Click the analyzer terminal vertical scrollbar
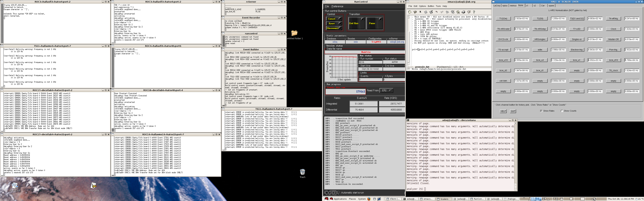The width and height of the screenshot is (644, 201). tap(516, 157)
